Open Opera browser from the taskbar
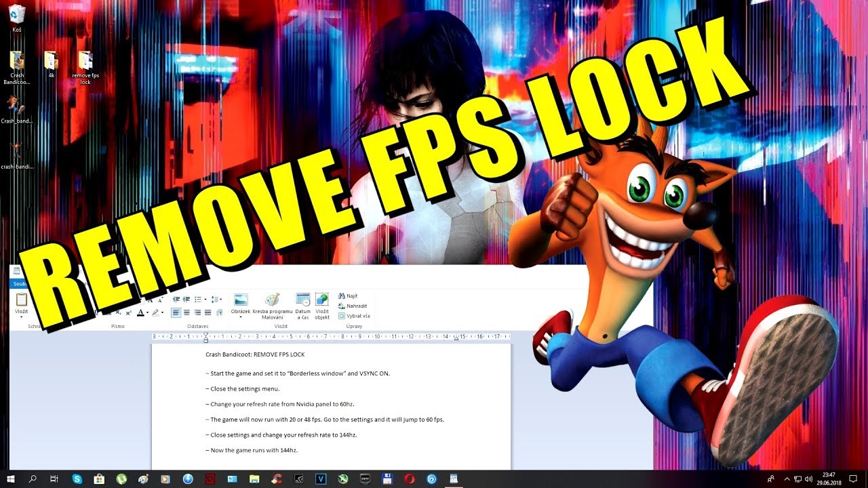 [x=410, y=479]
